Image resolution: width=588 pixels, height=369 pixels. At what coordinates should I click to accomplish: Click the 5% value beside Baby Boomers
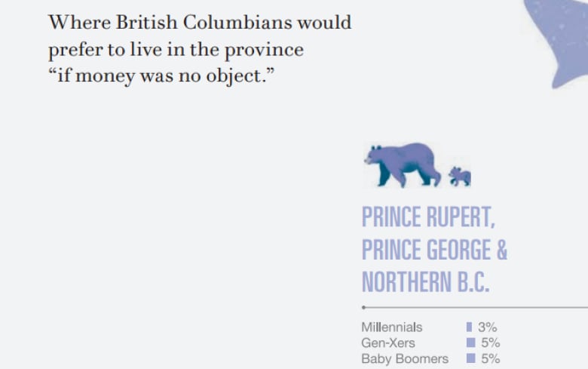pos(491,358)
